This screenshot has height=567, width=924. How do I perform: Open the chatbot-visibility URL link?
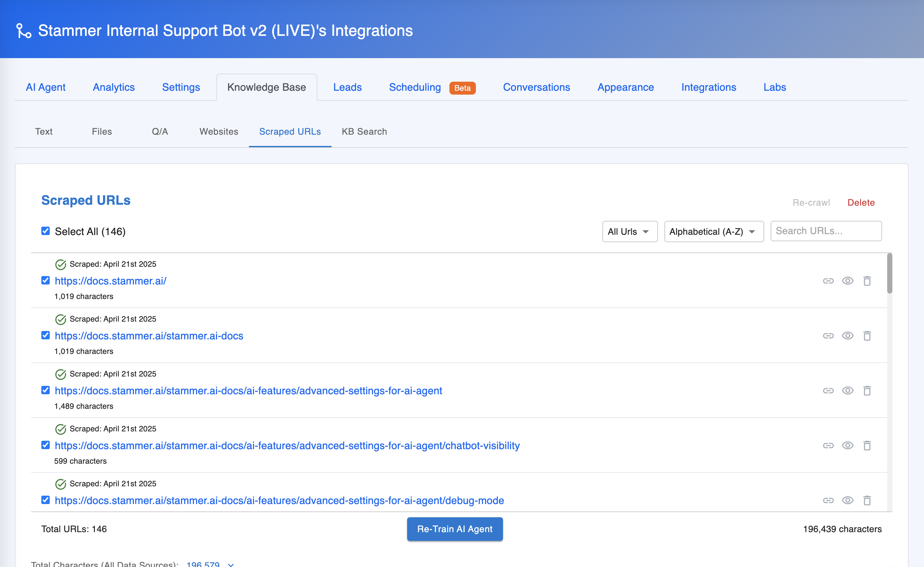(287, 446)
